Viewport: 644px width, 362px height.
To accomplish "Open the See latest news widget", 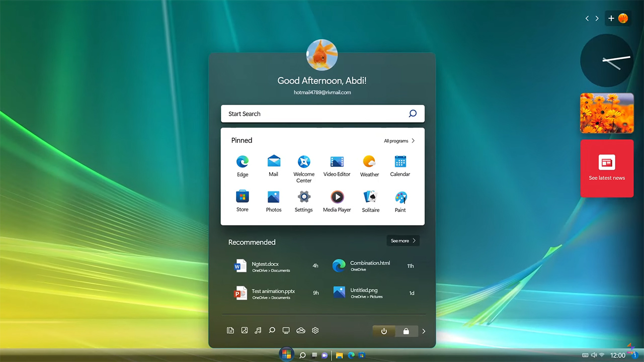I will 607,168.
